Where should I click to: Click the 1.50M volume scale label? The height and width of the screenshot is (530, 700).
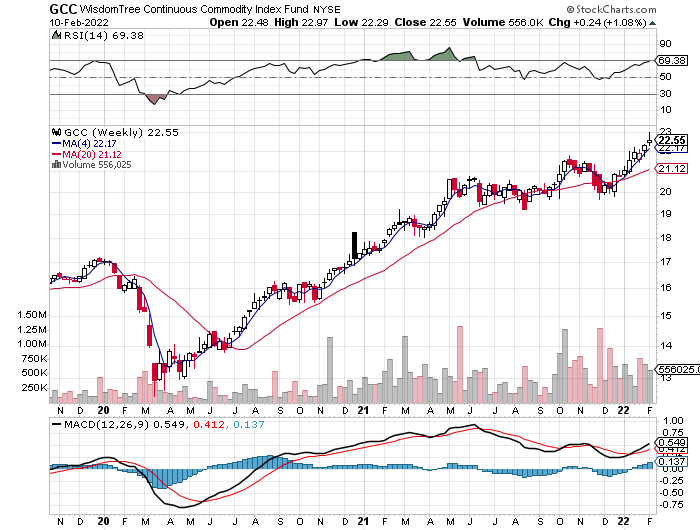tap(32, 315)
